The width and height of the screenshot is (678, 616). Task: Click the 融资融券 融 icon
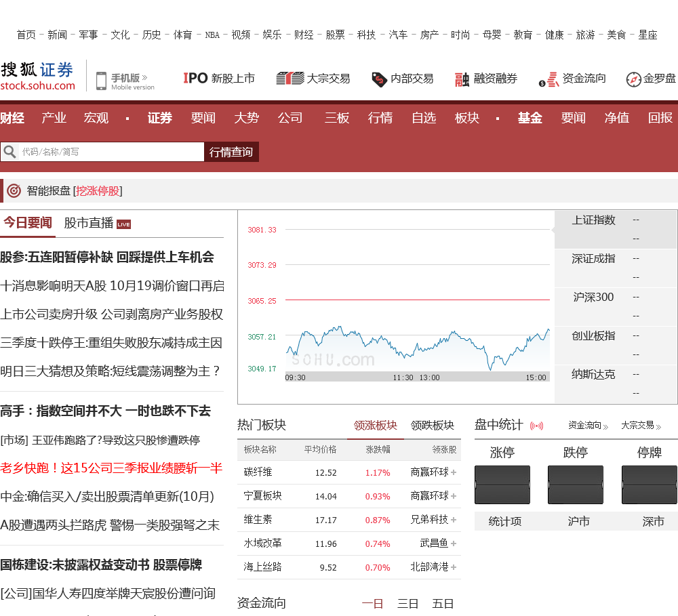462,79
